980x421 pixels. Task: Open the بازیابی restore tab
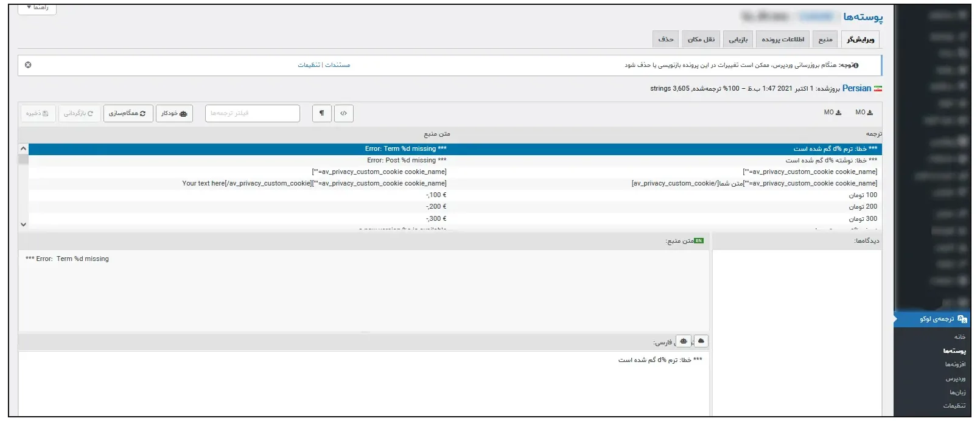[738, 40]
